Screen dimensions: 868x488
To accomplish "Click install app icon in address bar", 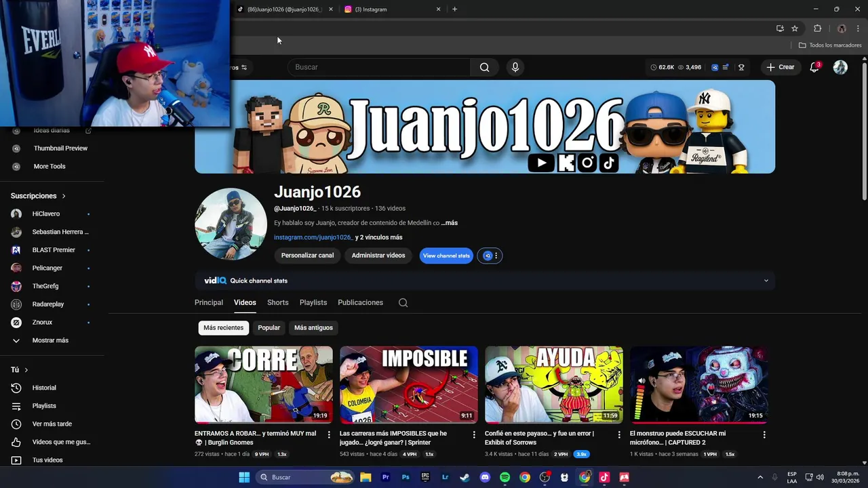I will [x=780, y=28].
